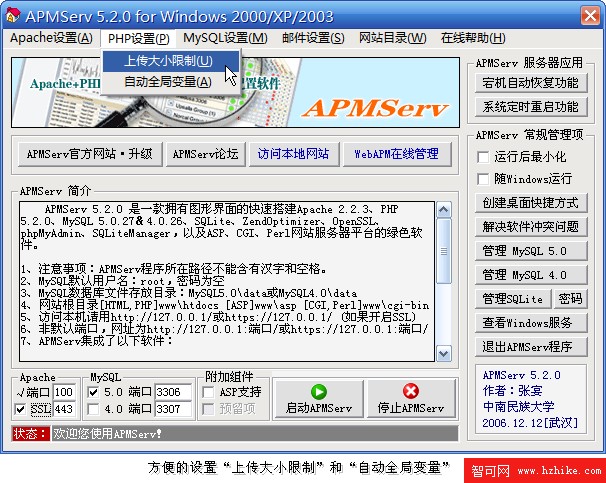Viewport: 606px width, 483px height.
Task: Click the MySQL 5.0 port field 3306
Action: (x=173, y=392)
